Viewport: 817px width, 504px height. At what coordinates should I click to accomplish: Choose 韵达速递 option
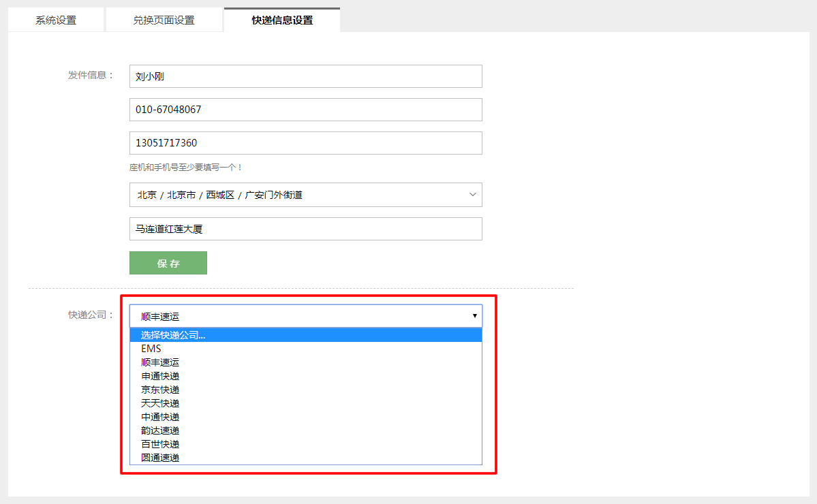(x=306, y=430)
